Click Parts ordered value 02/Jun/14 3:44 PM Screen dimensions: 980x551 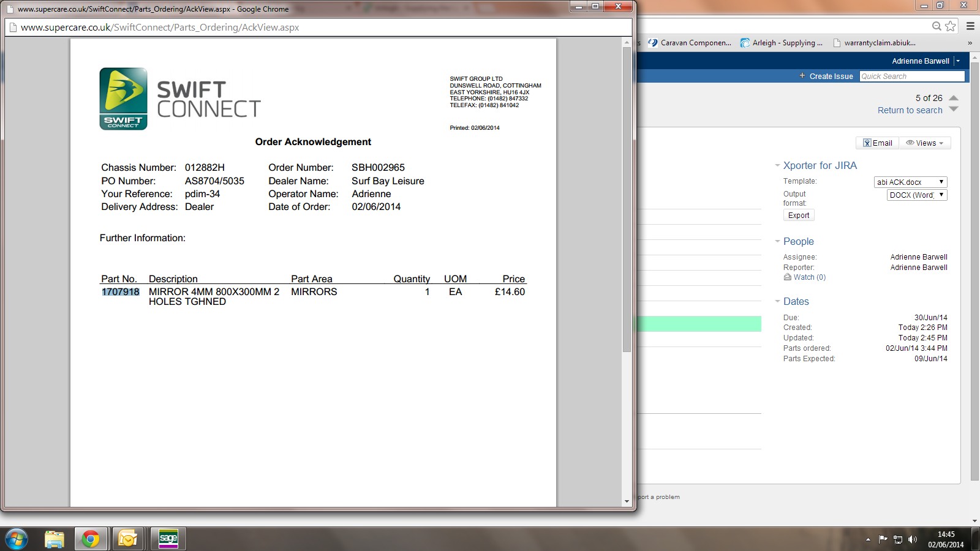click(x=916, y=348)
